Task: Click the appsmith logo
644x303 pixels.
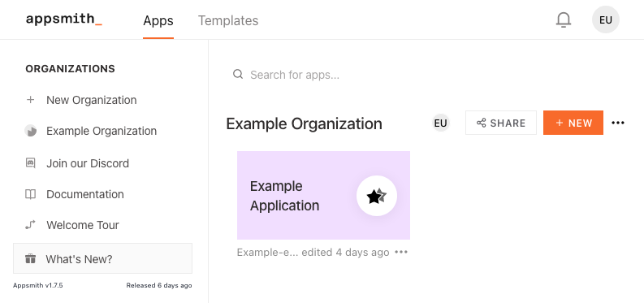Action: point(63,19)
